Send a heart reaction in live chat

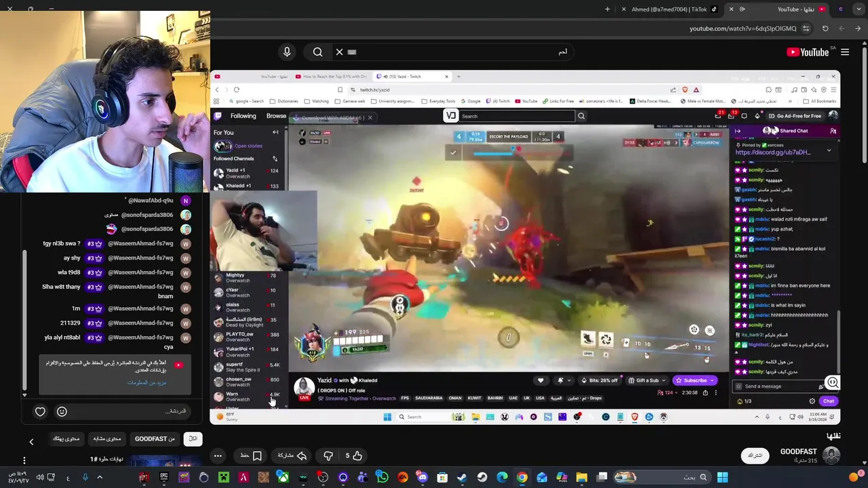(40, 411)
